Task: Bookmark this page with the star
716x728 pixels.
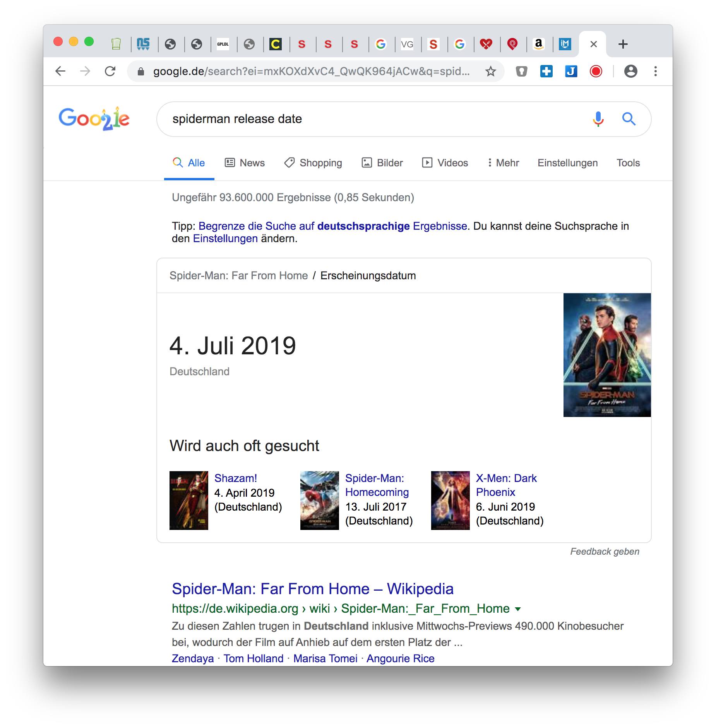Action: tap(491, 71)
